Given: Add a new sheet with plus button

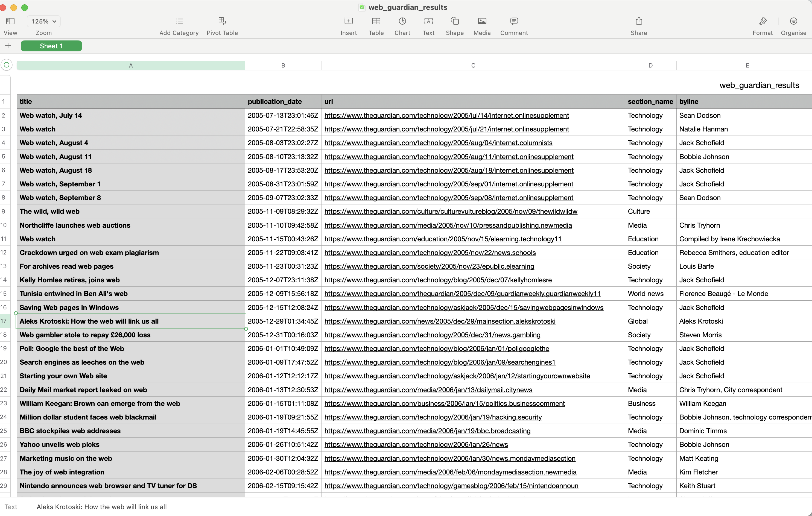Looking at the screenshot, I should (8, 46).
